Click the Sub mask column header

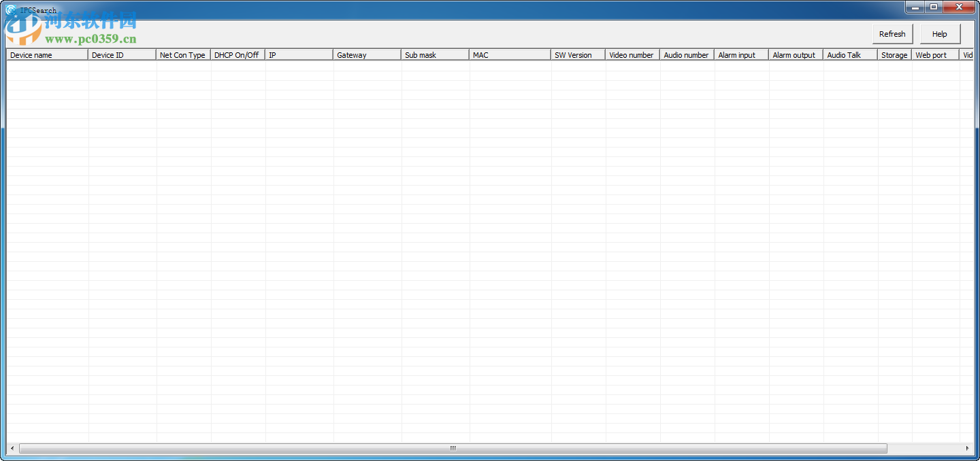click(x=436, y=55)
